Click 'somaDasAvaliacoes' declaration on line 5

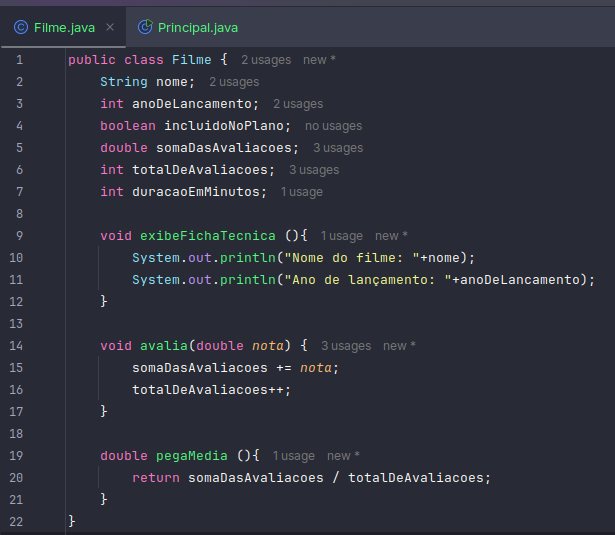[224, 148]
